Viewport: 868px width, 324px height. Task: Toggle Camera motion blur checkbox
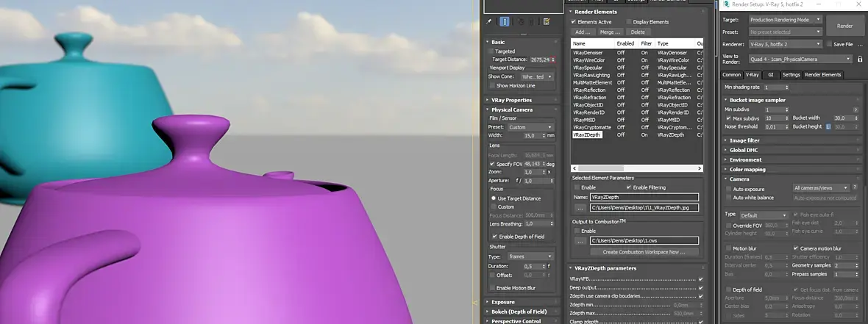point(796,248)
